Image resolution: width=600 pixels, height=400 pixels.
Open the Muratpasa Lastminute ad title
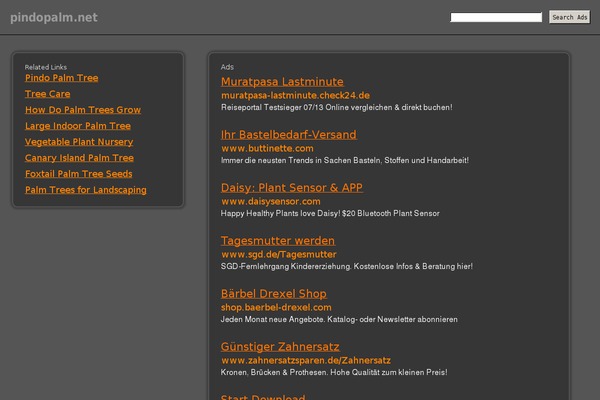[282, 82]
